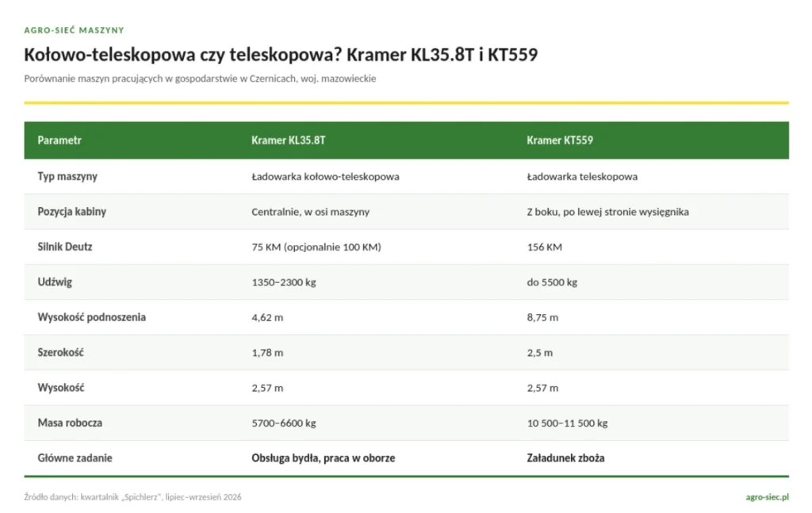Screen dimensions: 812x513
Task: Select the 4,62 m cell
Action: coord(267,317)
